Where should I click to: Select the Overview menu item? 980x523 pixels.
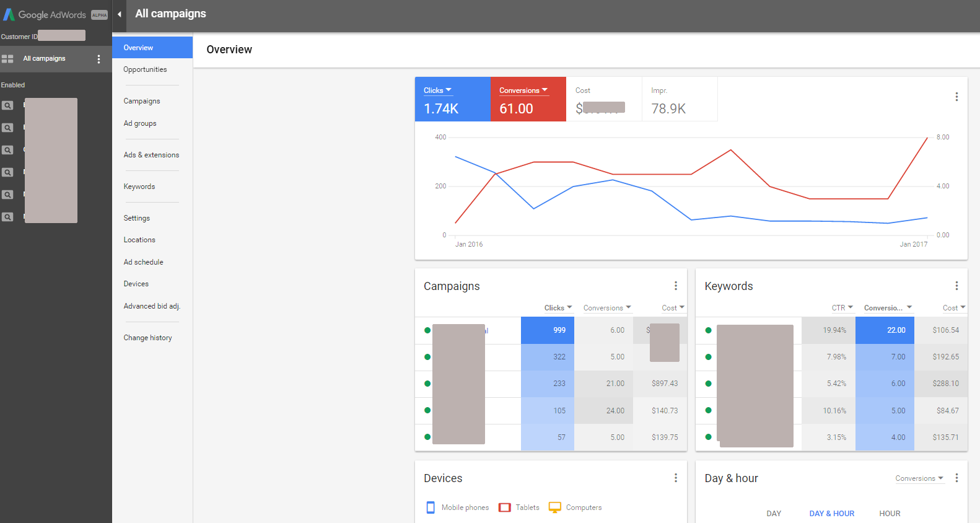click(x=152, y=48)
